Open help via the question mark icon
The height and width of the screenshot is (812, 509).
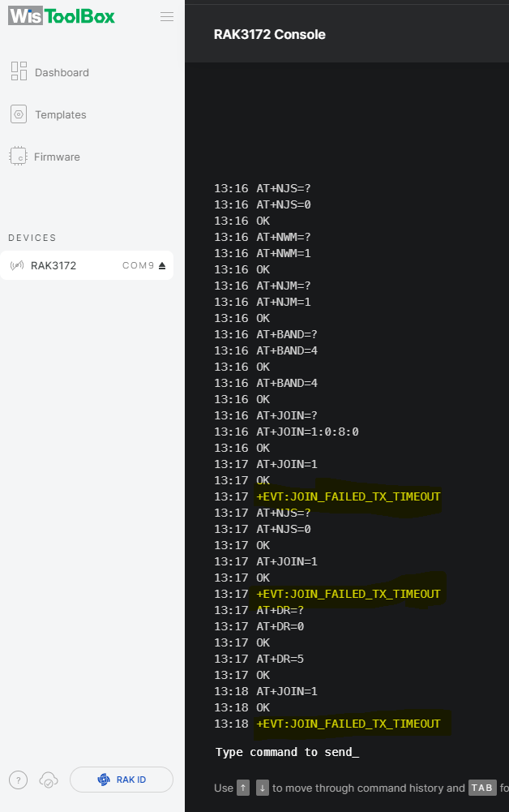tap(18, 780)
